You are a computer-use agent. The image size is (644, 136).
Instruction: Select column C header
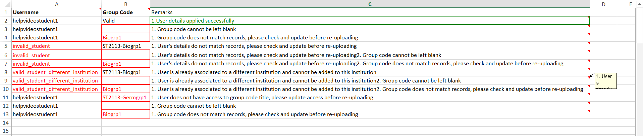tap(370, 4)
